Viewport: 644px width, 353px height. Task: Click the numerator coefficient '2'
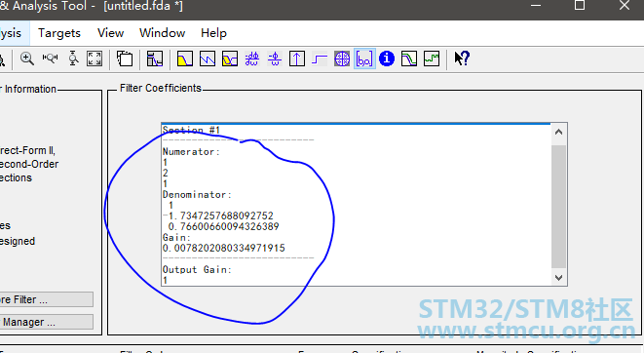[x=165, y=173]
